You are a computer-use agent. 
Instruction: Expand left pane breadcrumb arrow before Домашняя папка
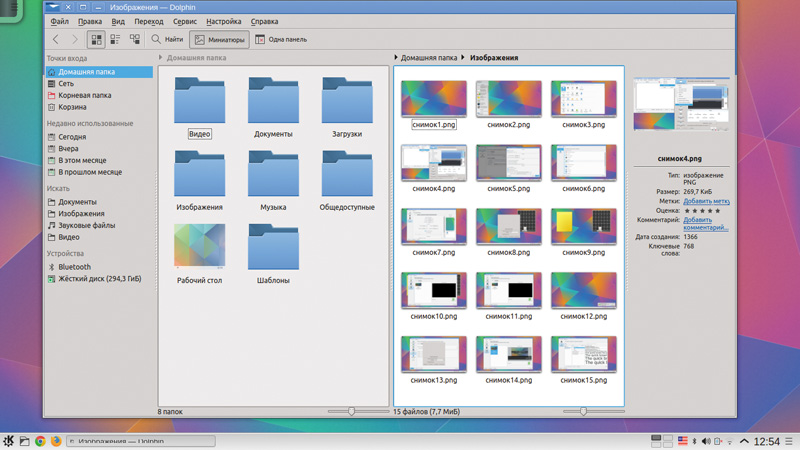161,58
